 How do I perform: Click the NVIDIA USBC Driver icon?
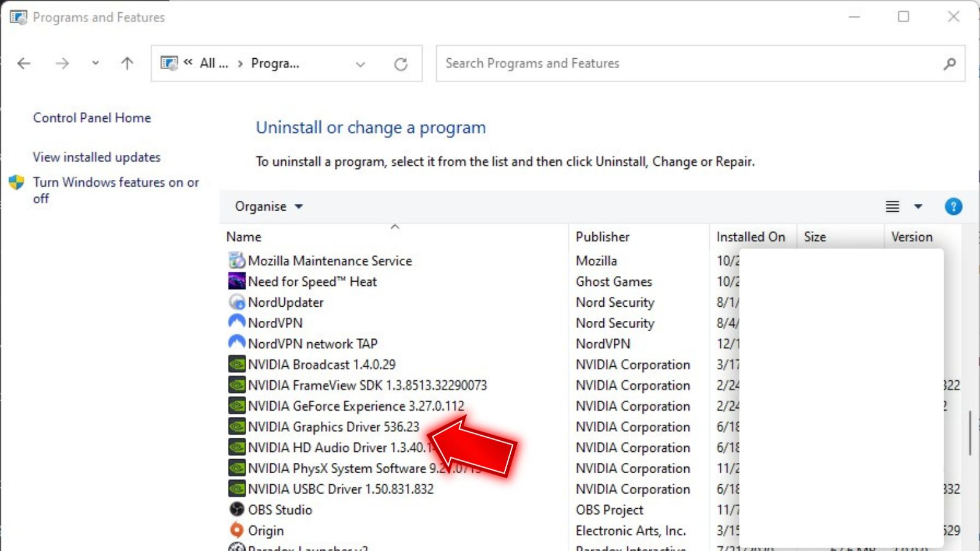tap(236, 489)
